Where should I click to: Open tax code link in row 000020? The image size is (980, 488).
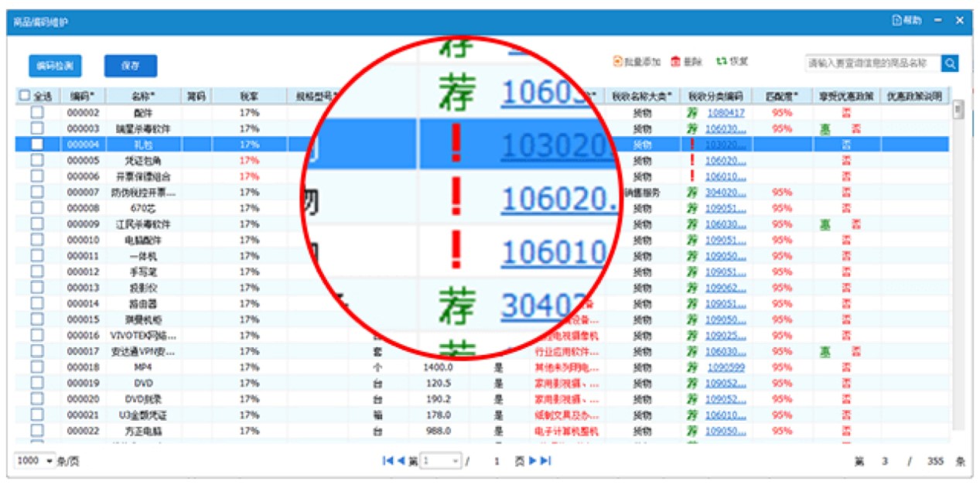(726, 399)
